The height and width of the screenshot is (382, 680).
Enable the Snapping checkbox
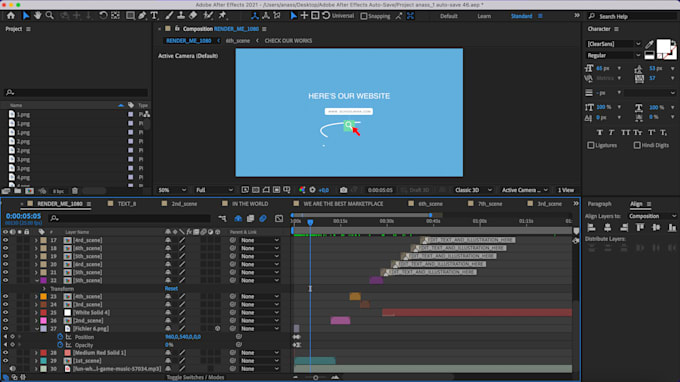pyautogui.click(x=364, y=16)
